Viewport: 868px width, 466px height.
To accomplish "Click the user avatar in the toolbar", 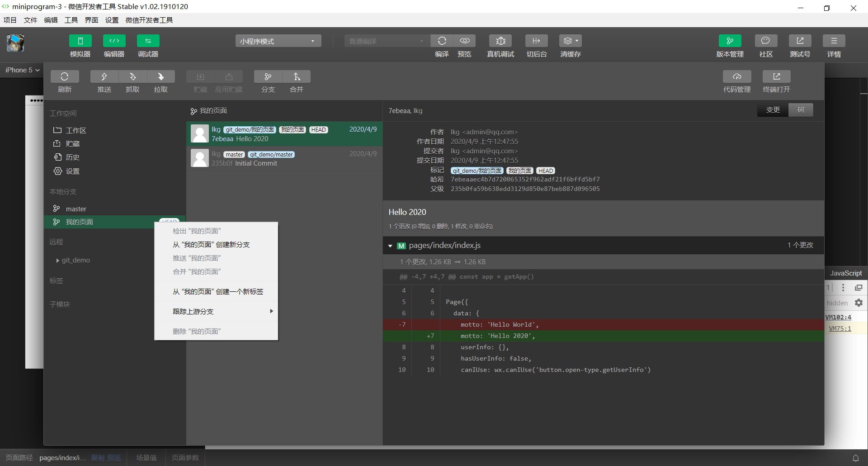I will [15, 43].
